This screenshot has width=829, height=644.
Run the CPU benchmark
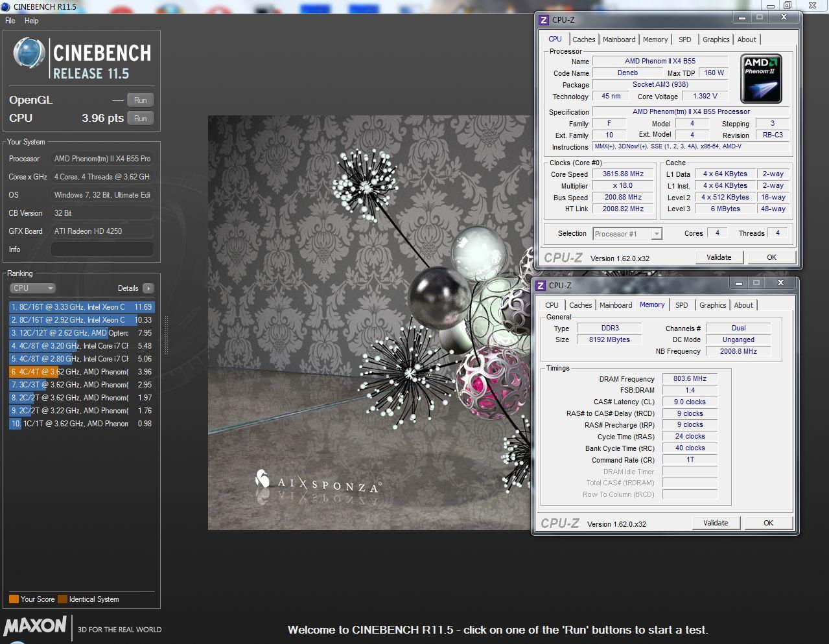point(141,119)
